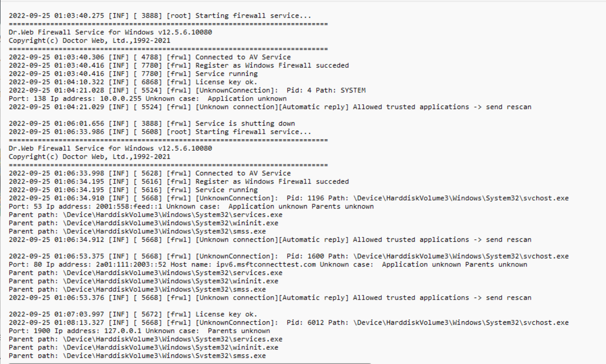Select the 01:04:10.322 License key ok line
Screen dimensions: 606x364
(133, 82)
